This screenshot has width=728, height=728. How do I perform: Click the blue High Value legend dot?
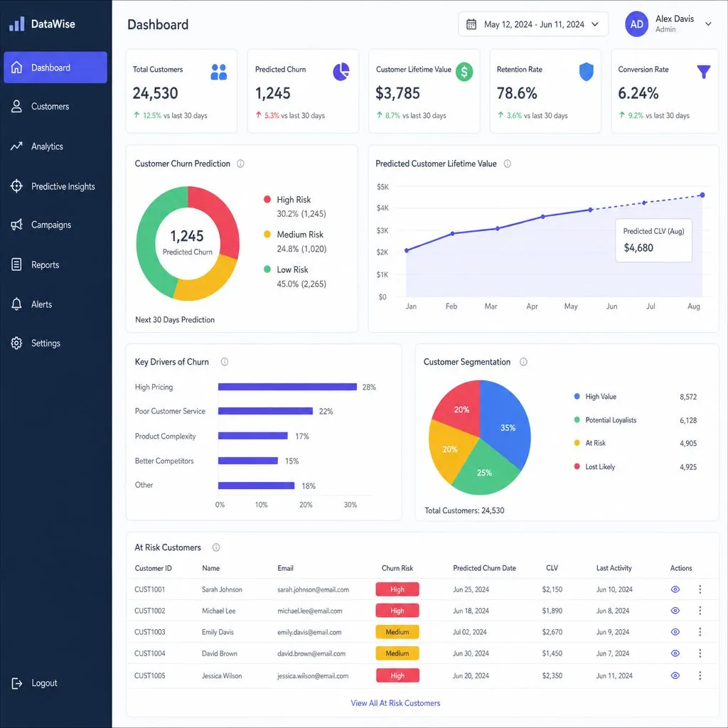click(577, 396)
